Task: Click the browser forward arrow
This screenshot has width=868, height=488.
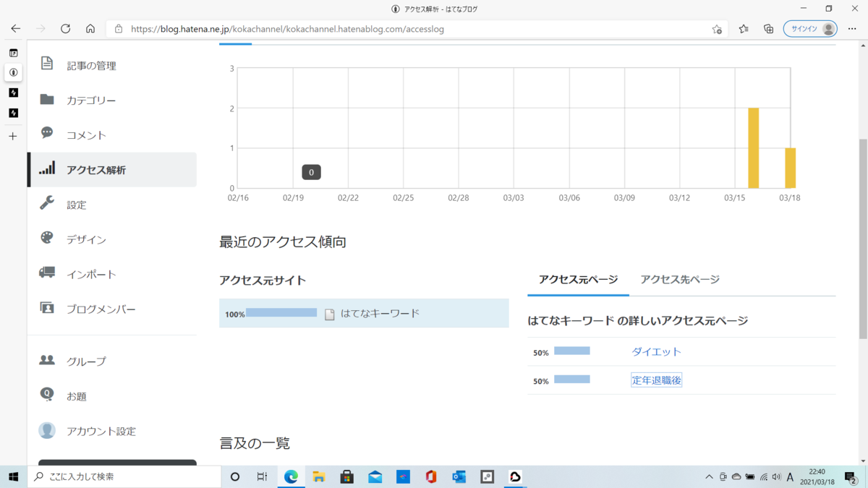Action: pos(41,29)
